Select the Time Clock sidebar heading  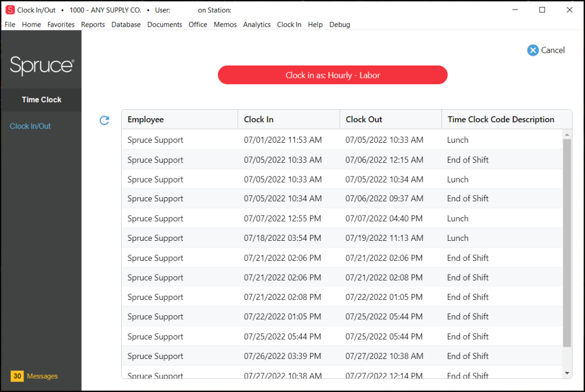41,100
